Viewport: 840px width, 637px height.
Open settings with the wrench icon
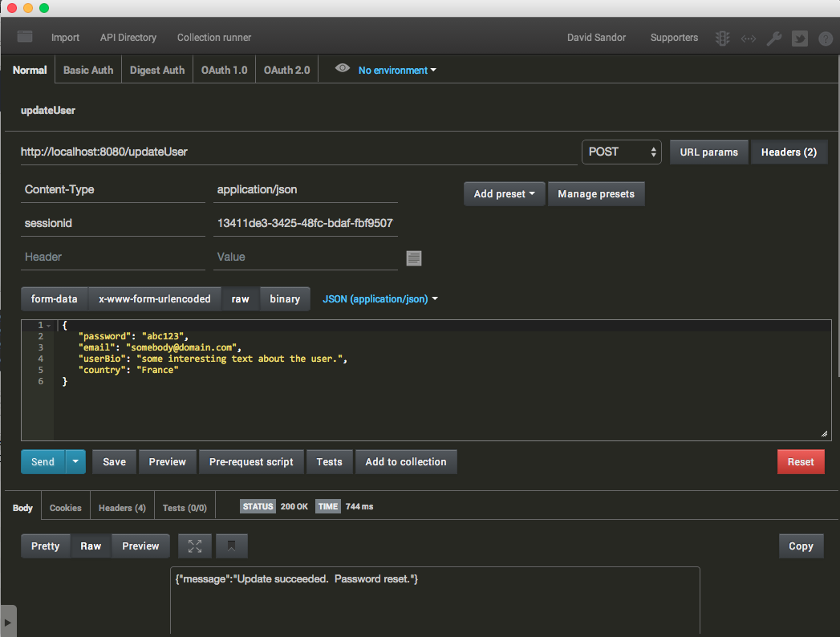click(x=774, y=39)
